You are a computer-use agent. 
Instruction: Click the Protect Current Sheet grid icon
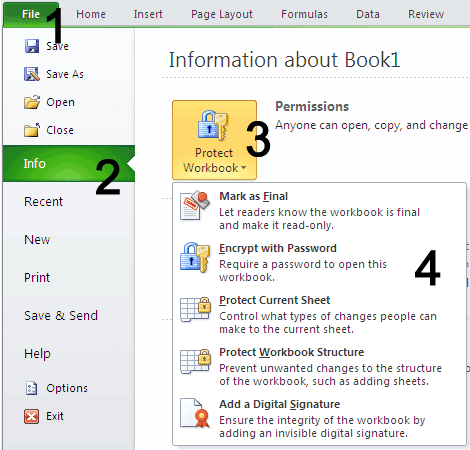click(x=195, y=310)
